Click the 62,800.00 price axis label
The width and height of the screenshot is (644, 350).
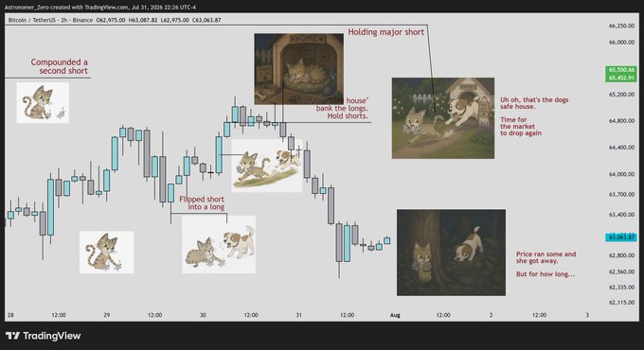pos(621,255)
